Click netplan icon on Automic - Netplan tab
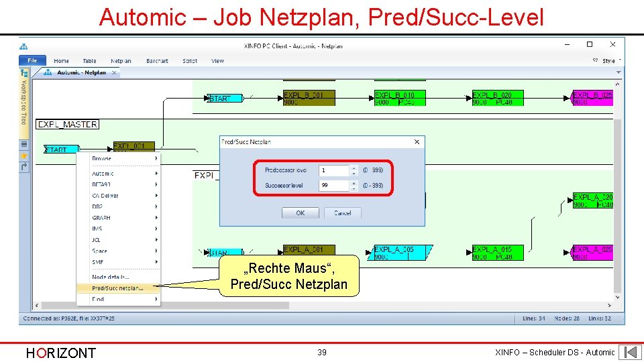 pyautogui.click(x=48, y=72)
